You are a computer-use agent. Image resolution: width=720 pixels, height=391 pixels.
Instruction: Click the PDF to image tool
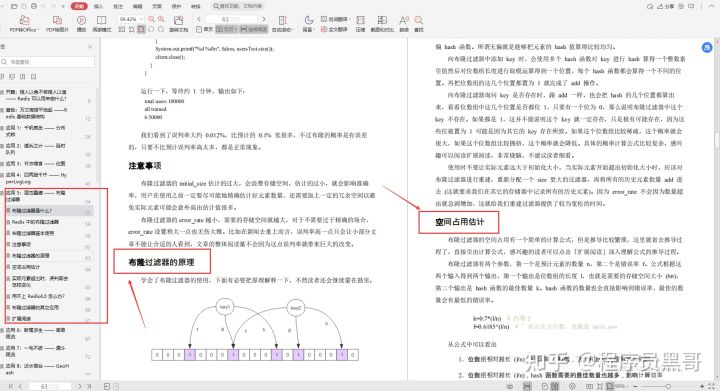pyautogui.click(x=57, y=23)
